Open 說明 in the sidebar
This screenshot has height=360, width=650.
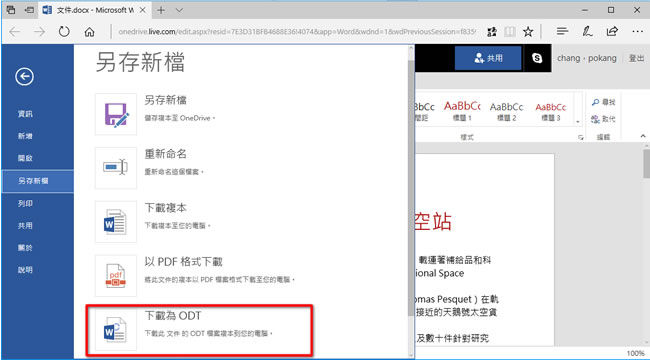click(25, 270)
